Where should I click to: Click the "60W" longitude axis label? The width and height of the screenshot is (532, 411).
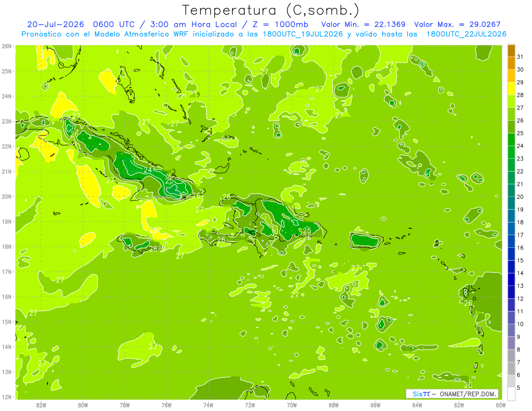[x=500, y=405]
